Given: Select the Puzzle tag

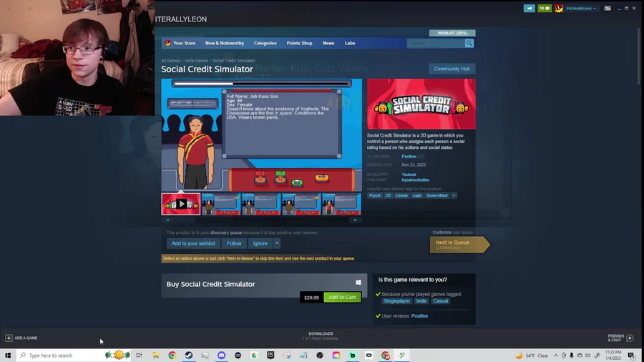Looking at the screenshot, I should click(x=374, y=195).
